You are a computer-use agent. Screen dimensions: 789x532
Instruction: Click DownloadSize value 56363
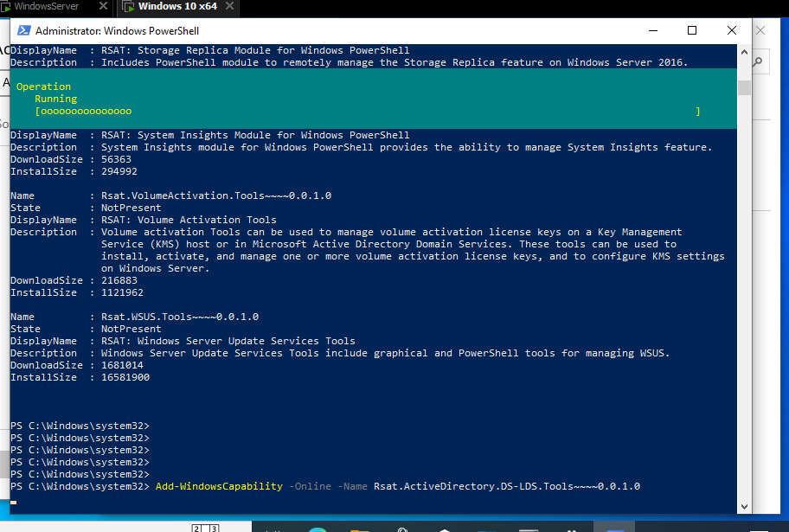point(116,159)
